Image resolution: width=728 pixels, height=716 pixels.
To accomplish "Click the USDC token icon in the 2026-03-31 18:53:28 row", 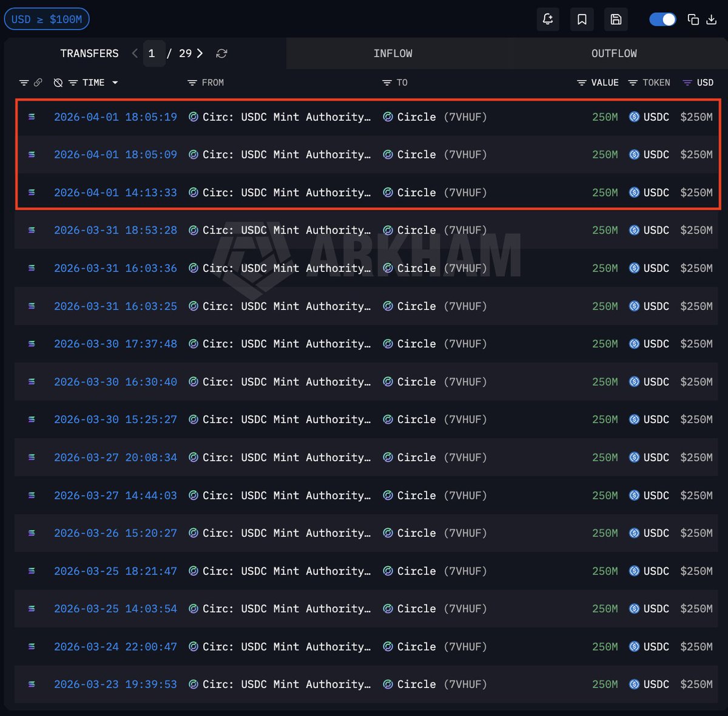I will point(634,231).
